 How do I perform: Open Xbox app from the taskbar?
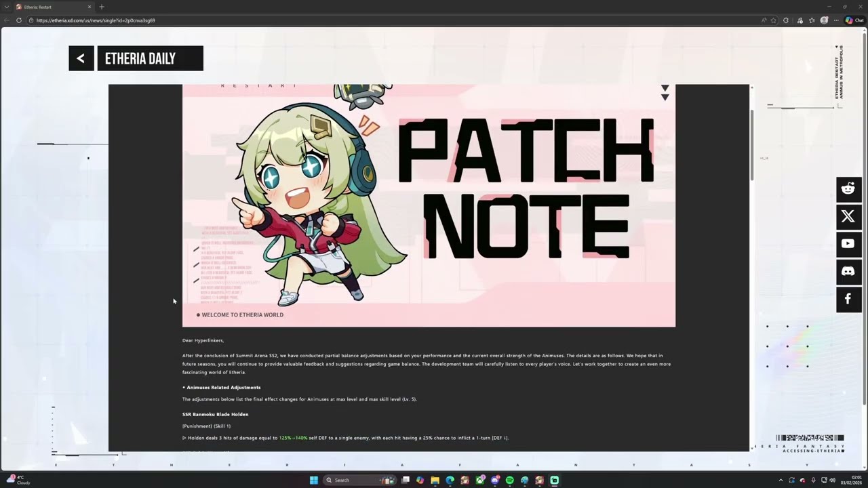(x=480, y=480)
